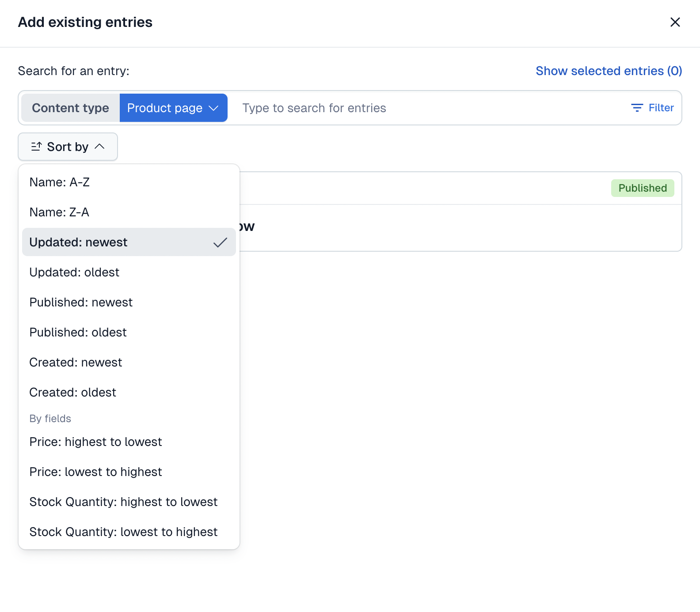Sort by Created: newest
Screen dimensions: 700x612
tap(76, 363)
